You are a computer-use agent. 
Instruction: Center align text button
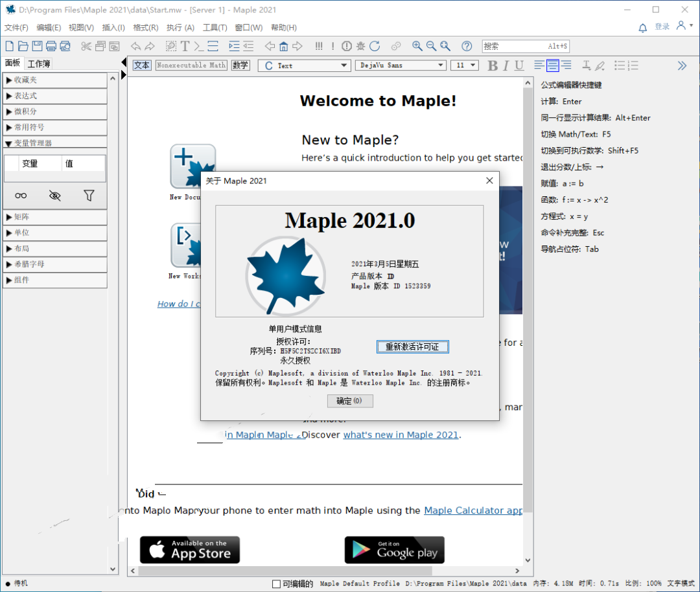pos(553,65)
